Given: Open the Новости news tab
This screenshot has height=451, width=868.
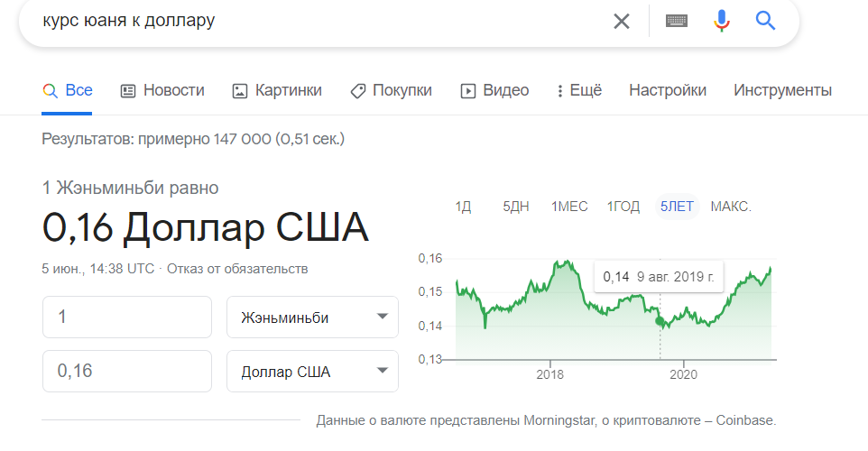Looking at the screenshot, I should (162, 90).
